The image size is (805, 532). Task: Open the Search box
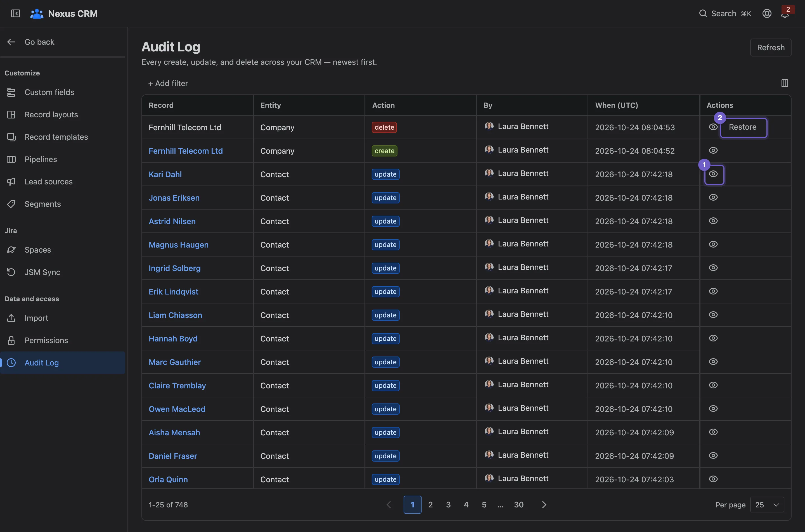click(x=725, y=14)
